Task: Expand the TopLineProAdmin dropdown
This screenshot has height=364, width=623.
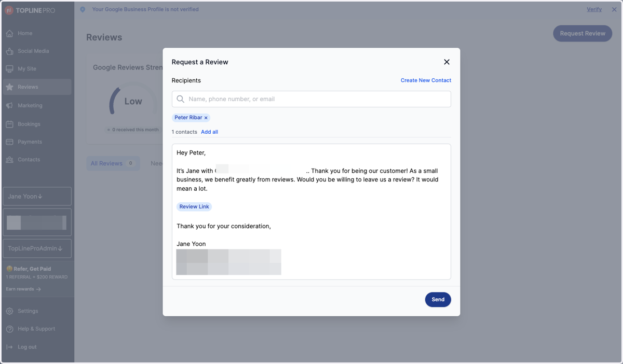Action: (x=37, y=248)
